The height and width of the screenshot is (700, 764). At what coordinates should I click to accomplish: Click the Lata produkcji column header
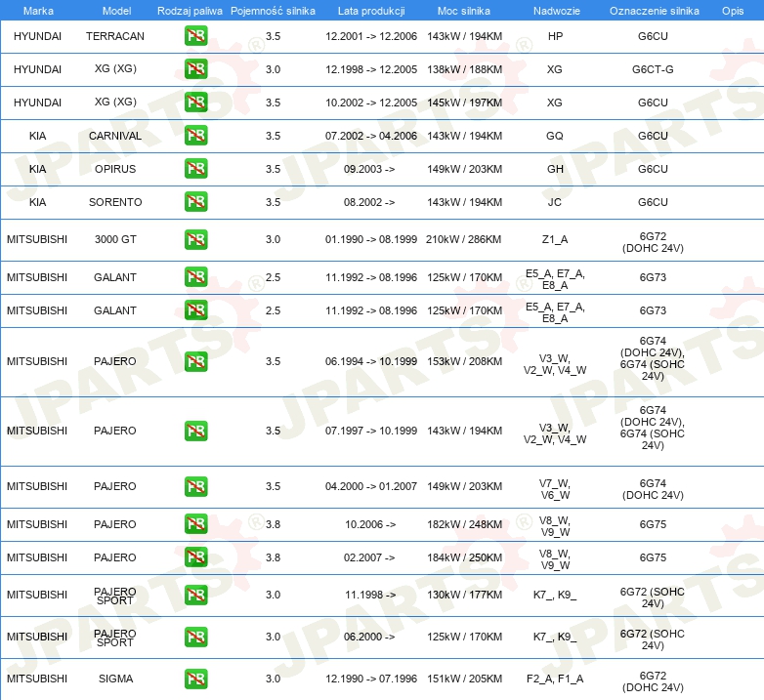[x=371, y=11]
